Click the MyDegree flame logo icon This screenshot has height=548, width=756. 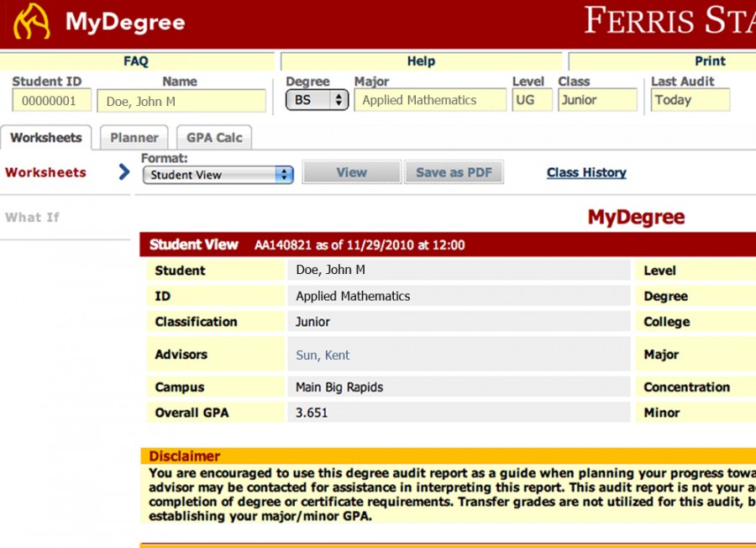point(32,22)
